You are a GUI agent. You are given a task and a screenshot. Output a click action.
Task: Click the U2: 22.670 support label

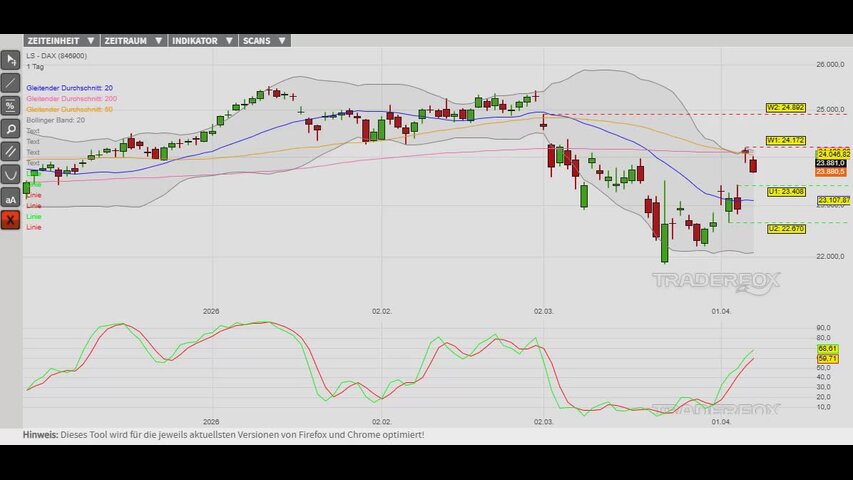click(785, 229)
